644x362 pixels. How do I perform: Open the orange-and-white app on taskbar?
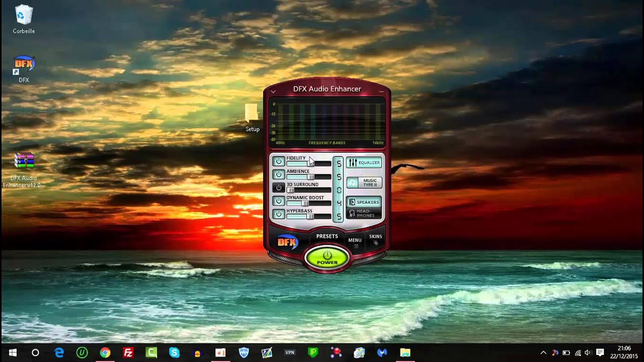220,353
